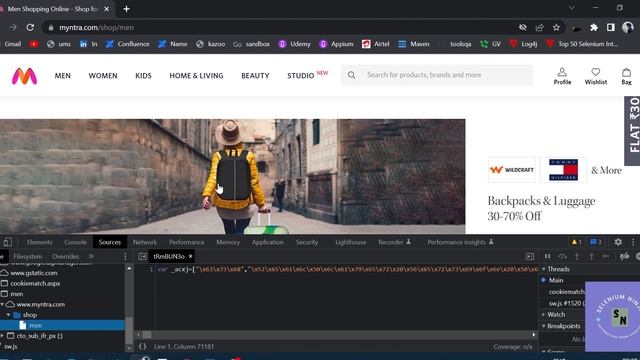The image size is (640, 360).
Task: Switch to the Console tab
Action: click(x=76, y=242)
